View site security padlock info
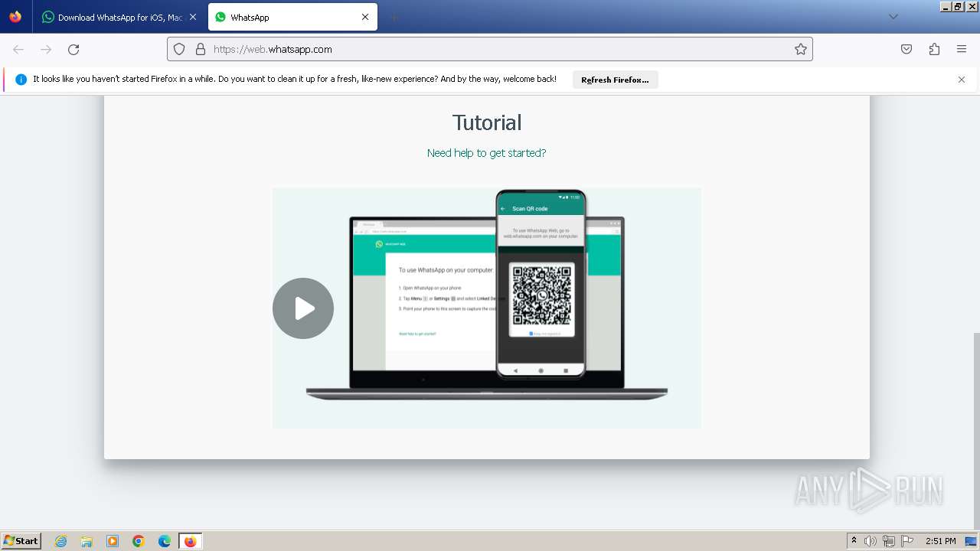 201,49
